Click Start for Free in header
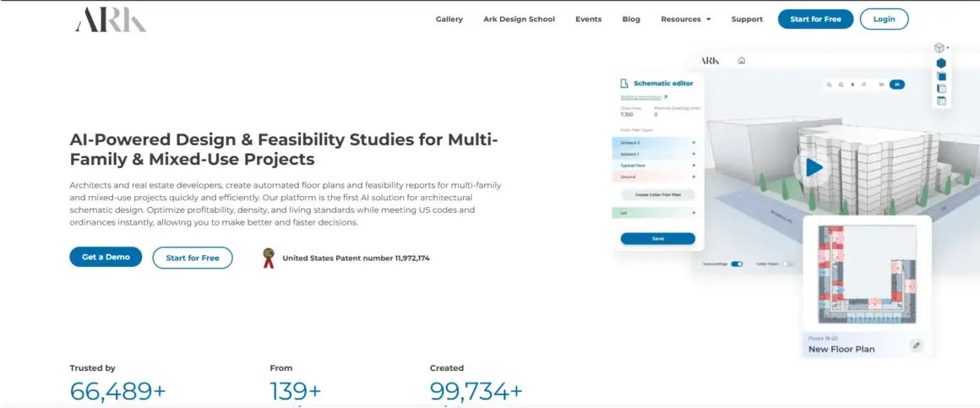The width and height of the screenshot is (980, 408). [x=815, y=19]
